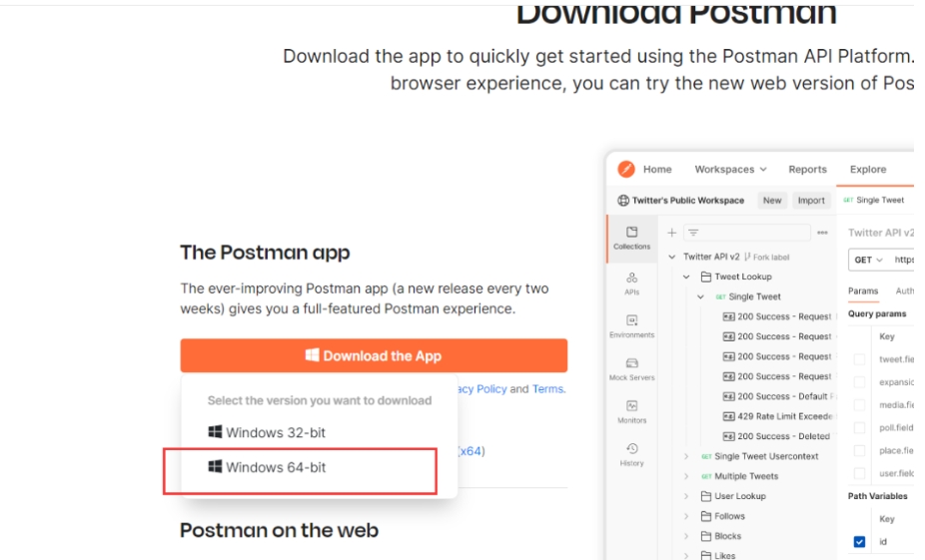Click the Download the App button
The image size is (925, 560).
374,355
